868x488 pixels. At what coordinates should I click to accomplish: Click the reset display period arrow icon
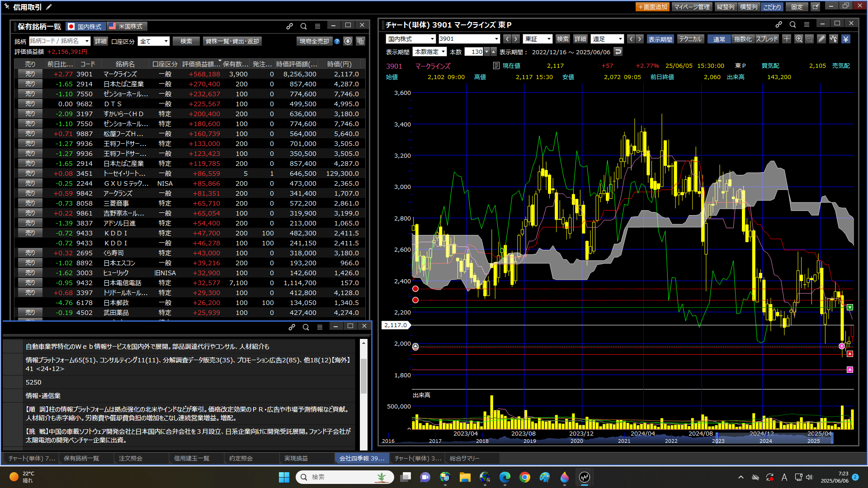click(x=618, y=52)
